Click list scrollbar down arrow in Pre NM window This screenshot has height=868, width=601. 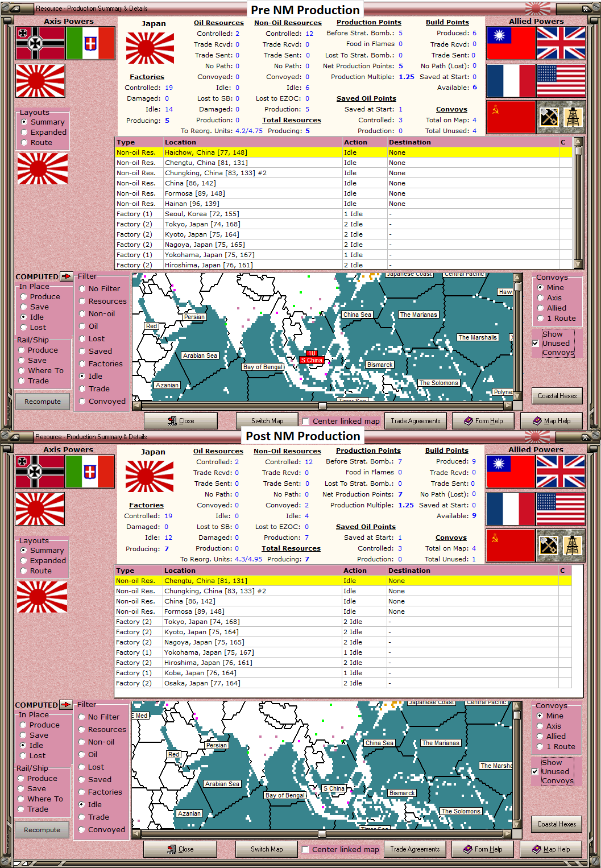(578, 264)
